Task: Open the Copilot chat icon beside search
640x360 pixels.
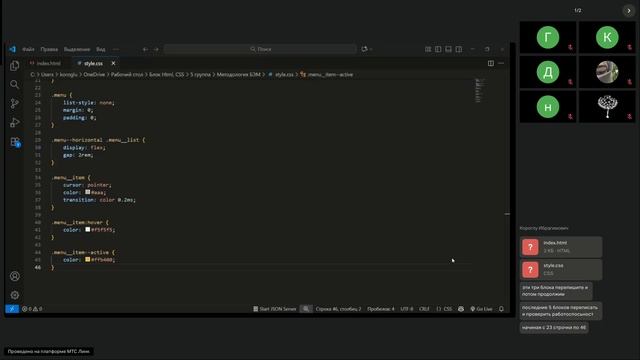Action: (x=364, y=49)
